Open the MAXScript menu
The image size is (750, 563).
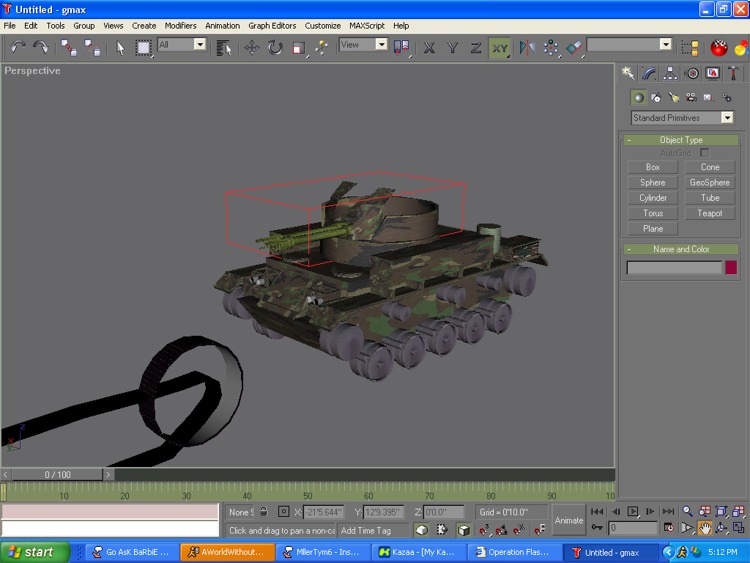click(367, 25)
